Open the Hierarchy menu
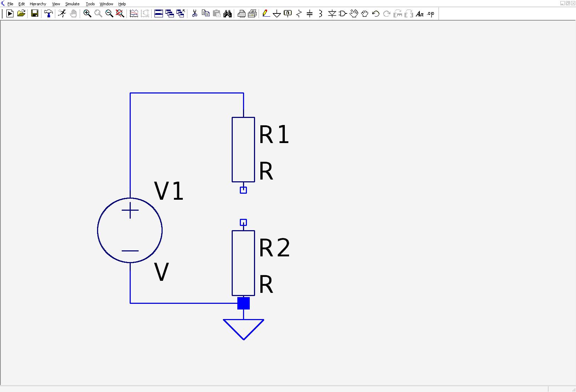576x392 pixels. click(38, 4)
